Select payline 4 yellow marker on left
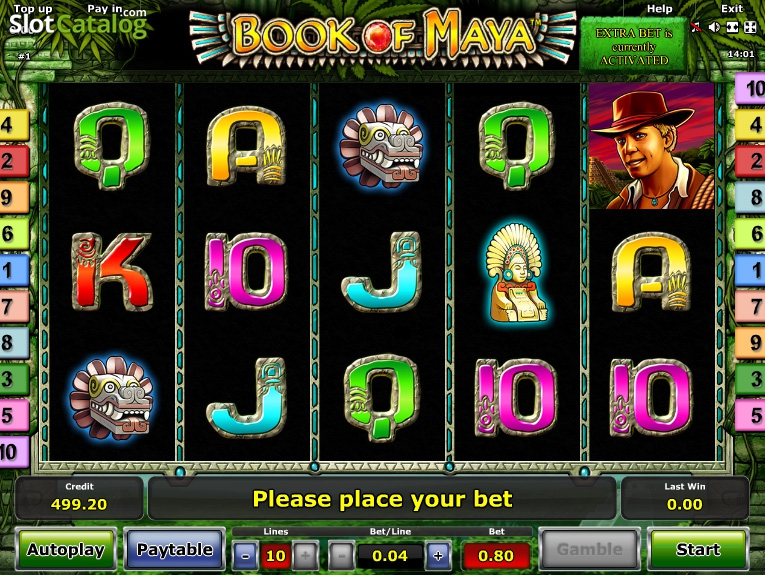The height and width of the screenshot is (575, 765). [13, 125]
